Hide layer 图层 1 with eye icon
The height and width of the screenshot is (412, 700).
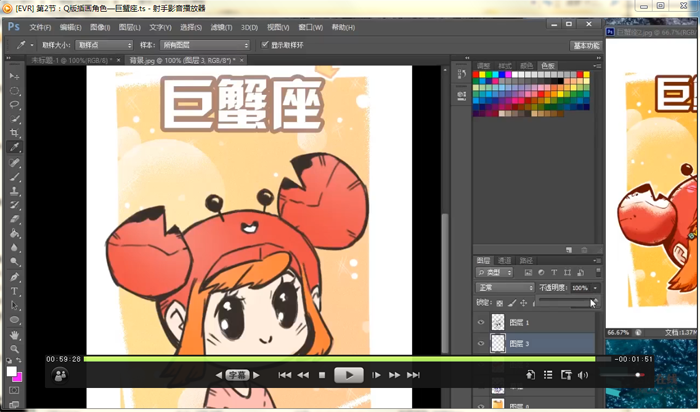click(x=481, y=322)
